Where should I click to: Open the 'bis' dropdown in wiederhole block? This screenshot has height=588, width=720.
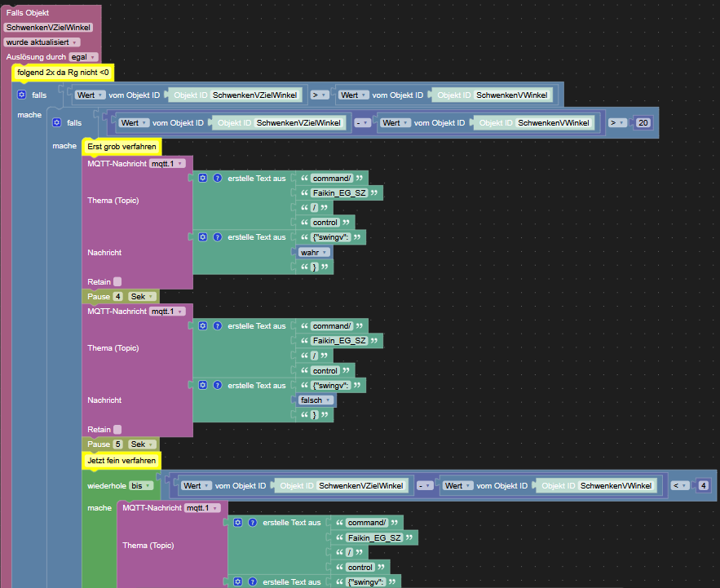click(141, 485)
